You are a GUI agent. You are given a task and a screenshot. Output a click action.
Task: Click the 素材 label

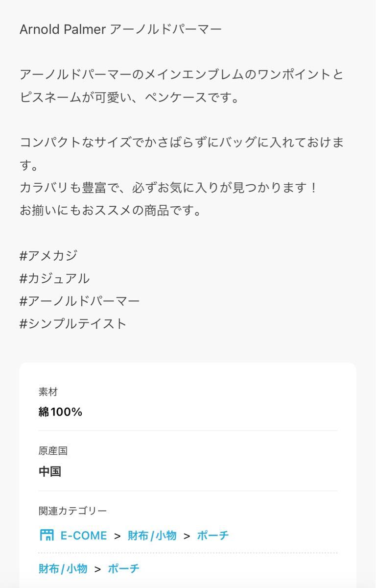pyautogui.click(x=48, y=392)
